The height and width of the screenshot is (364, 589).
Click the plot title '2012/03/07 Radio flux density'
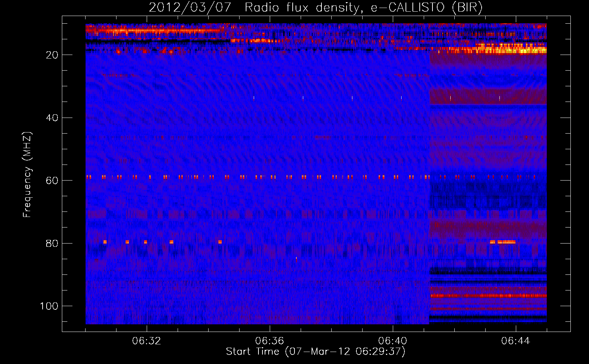click(x=254, y=8)
